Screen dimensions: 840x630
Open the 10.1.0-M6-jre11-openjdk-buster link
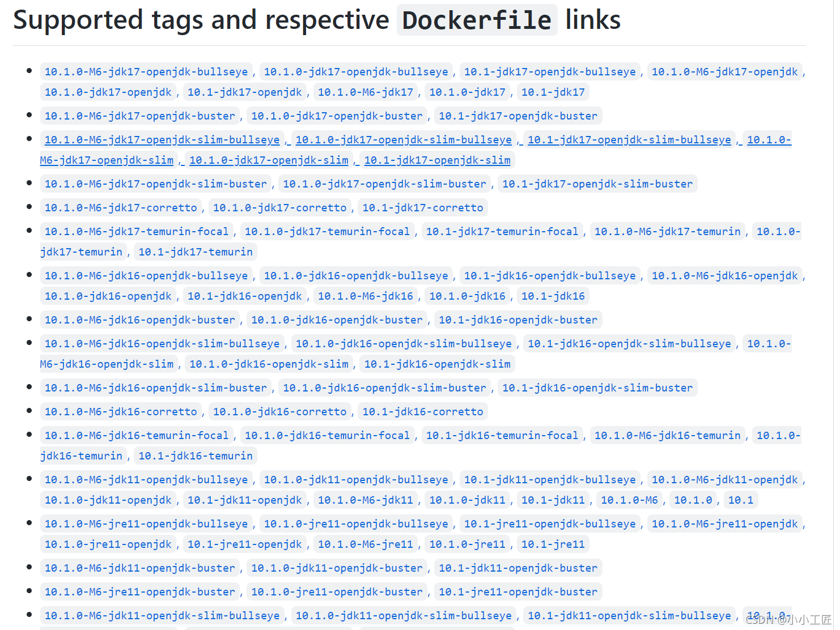139,592
